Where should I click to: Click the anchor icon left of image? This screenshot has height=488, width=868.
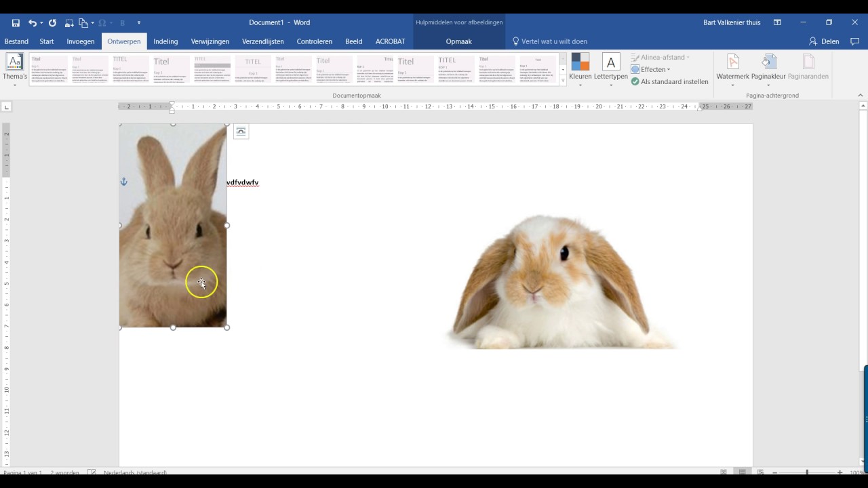click(x=123, y=182)
